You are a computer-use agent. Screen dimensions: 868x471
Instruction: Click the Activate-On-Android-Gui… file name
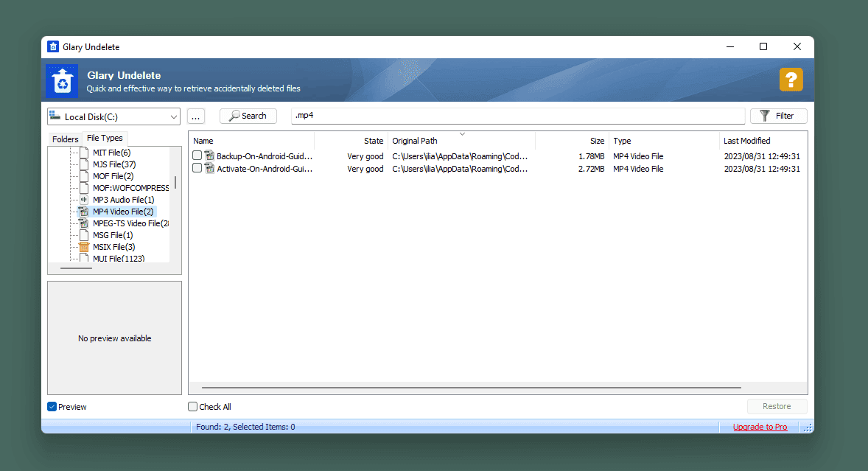coord(264,169)
